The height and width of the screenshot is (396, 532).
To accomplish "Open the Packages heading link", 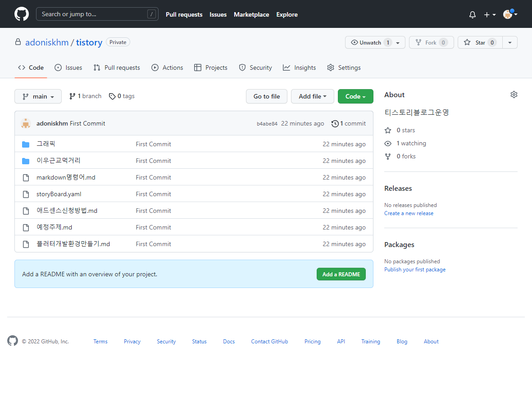I will (400, 245).
